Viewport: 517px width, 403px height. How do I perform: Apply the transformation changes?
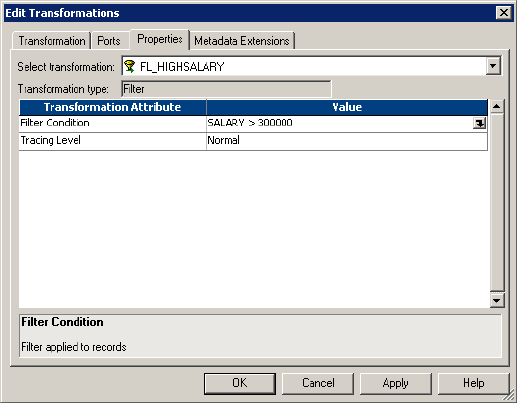coord(396,383)
